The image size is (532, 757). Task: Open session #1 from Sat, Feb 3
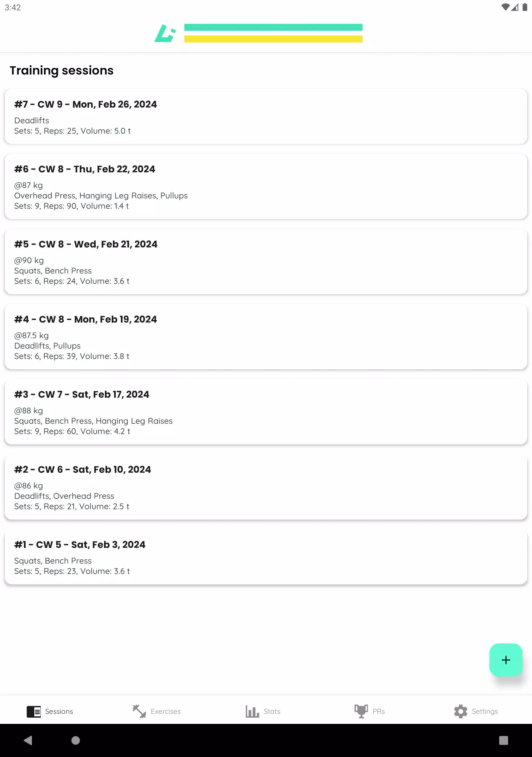266,557
